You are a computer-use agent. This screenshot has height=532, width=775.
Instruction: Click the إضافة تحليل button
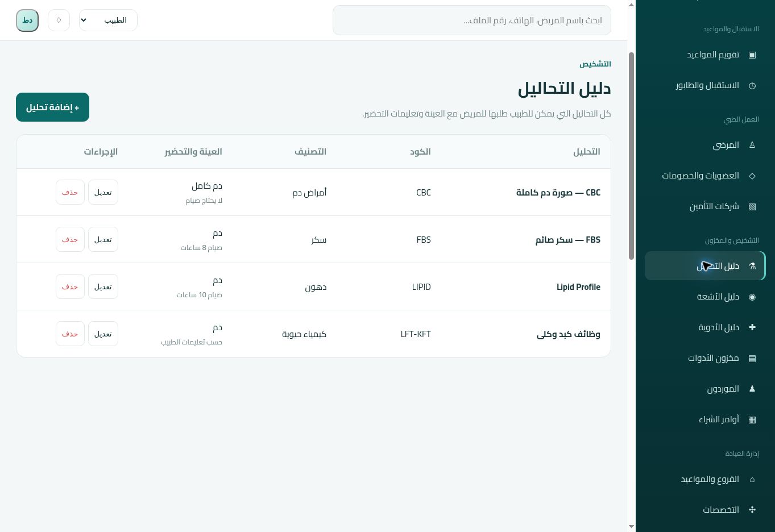click(52, 107)
